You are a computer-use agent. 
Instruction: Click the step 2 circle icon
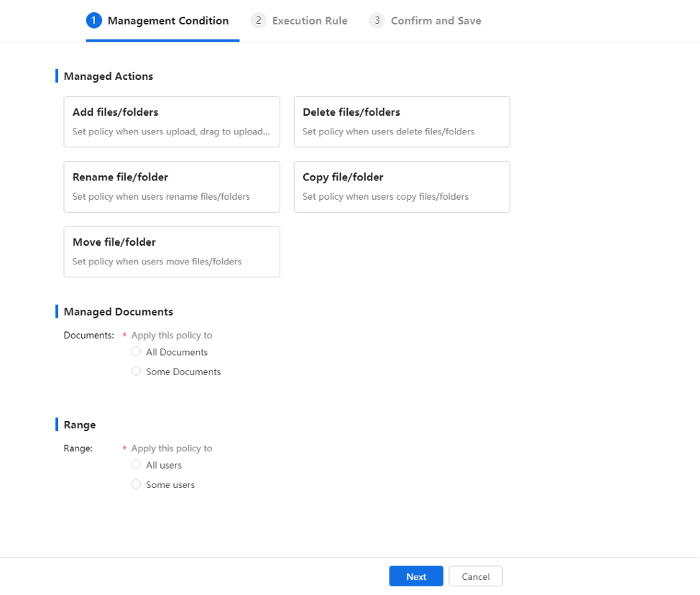[259, 21]
